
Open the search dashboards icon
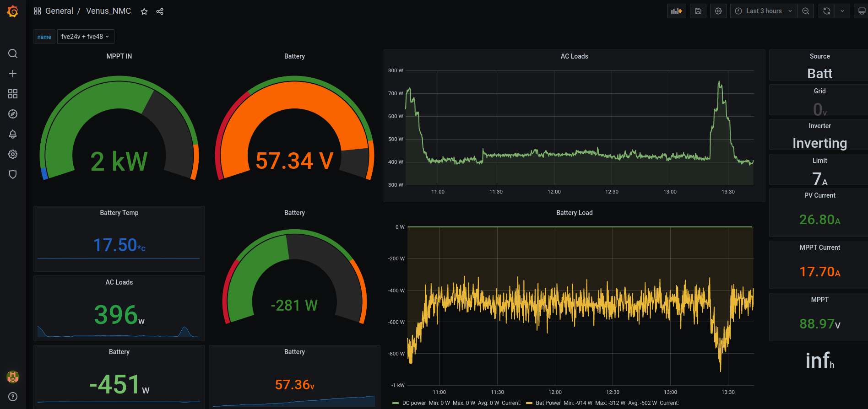tap(13, 54)
